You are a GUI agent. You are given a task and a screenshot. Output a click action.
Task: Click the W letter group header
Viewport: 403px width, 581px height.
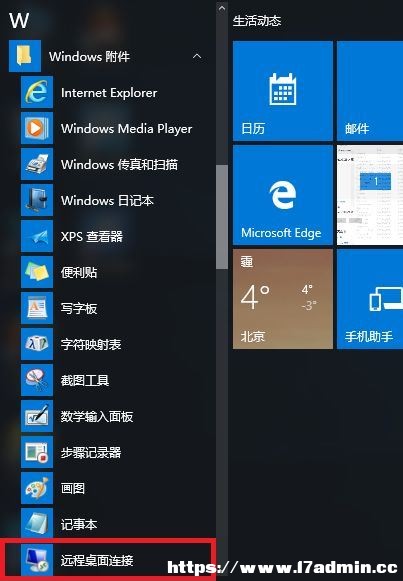pyautogui.click(x=19, y=20)
